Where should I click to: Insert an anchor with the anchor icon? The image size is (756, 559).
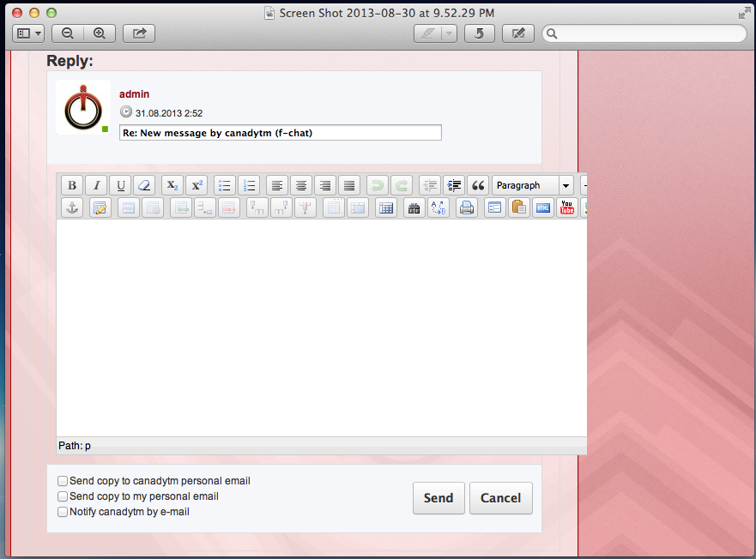(x=72, y=208)
